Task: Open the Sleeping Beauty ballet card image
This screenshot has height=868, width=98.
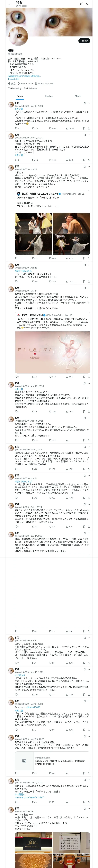Action: pyautogui.click(x=52, y=352)
